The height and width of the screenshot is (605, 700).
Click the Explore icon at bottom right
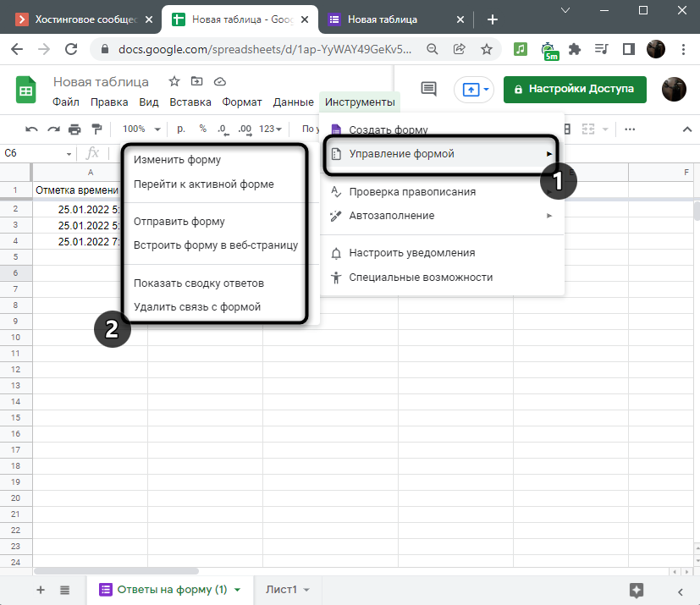coord(637,590)
